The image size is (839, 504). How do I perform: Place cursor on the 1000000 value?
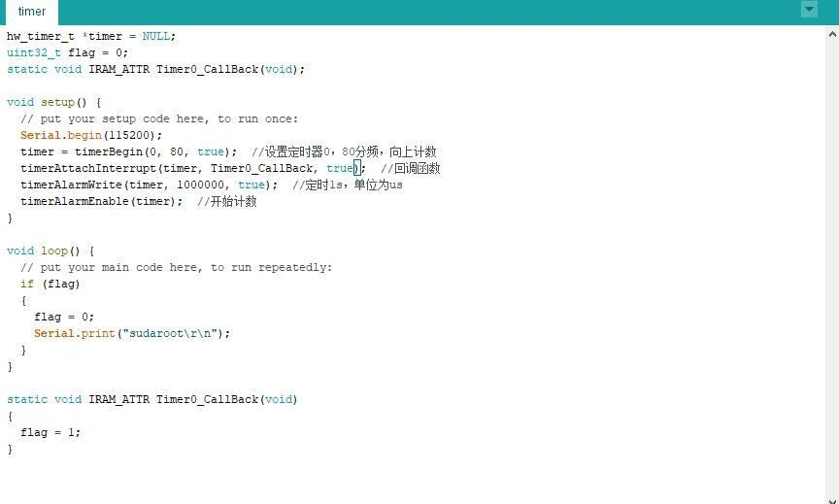200,185
